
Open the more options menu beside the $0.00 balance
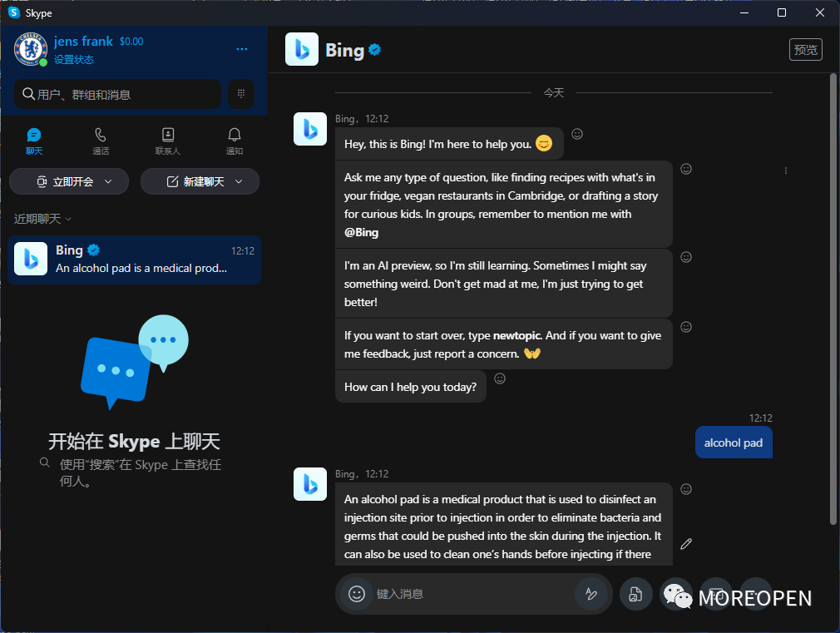(242, 49)
